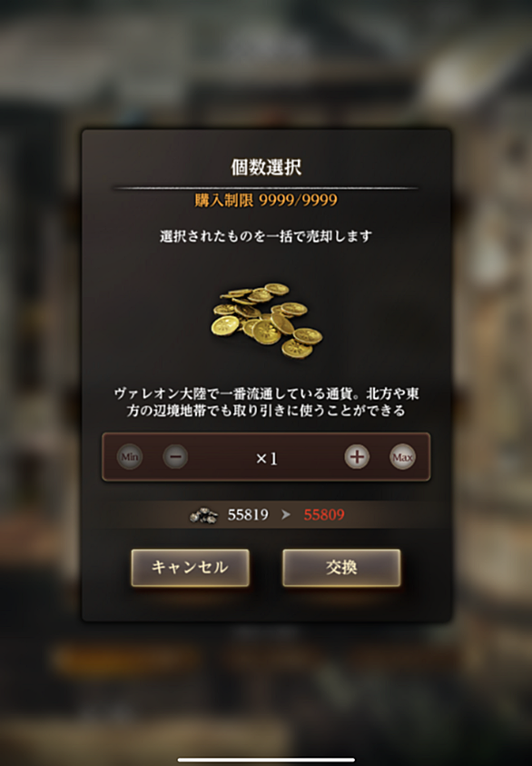Tap the 個数選択 dialog title

point(266,166)
